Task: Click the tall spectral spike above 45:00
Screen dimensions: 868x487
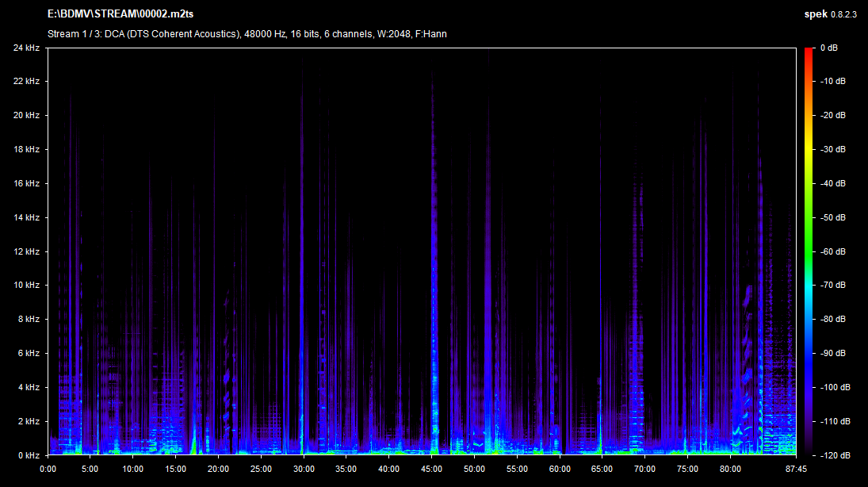Action: (x=433, y=238)
